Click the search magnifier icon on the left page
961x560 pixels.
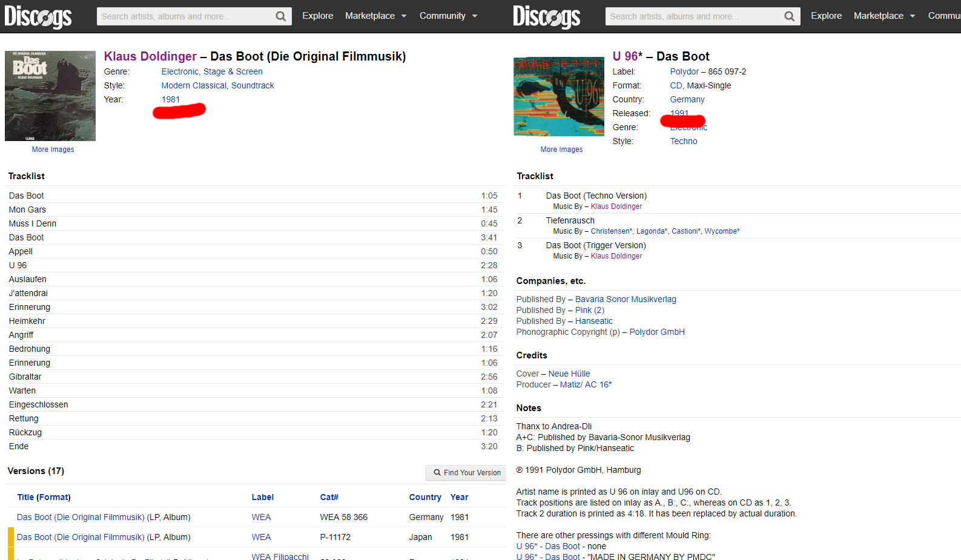click(281, 16)
